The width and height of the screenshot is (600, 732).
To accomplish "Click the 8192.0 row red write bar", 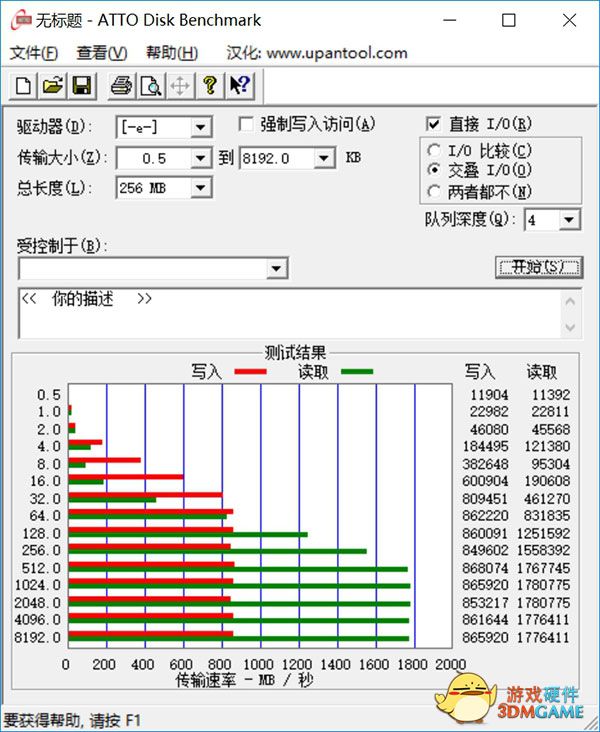I will coord(151,634).
